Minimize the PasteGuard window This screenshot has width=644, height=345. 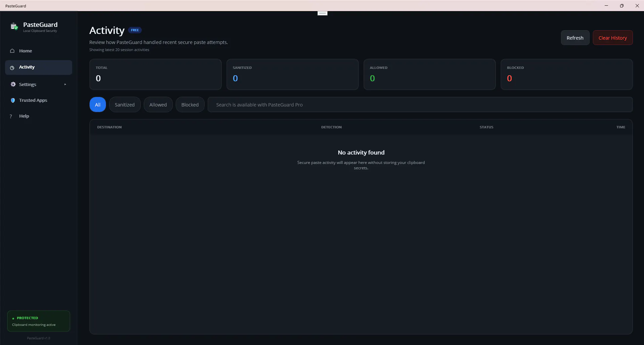pyautogui.click(x=606, y=6)
